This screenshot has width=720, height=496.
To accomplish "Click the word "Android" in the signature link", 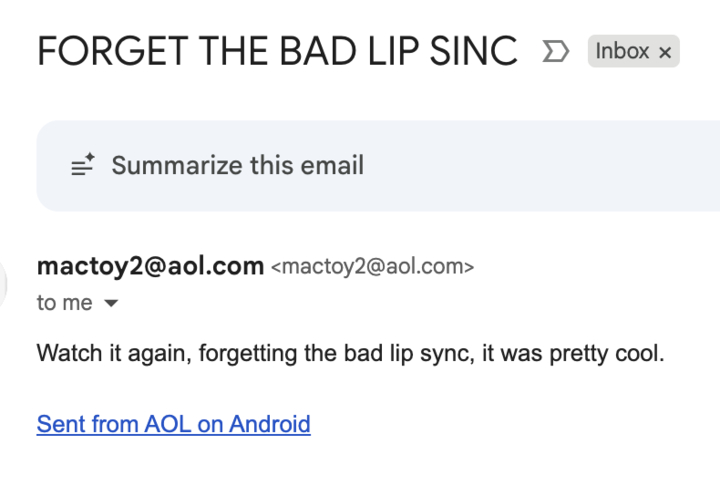I will point(270,424).
